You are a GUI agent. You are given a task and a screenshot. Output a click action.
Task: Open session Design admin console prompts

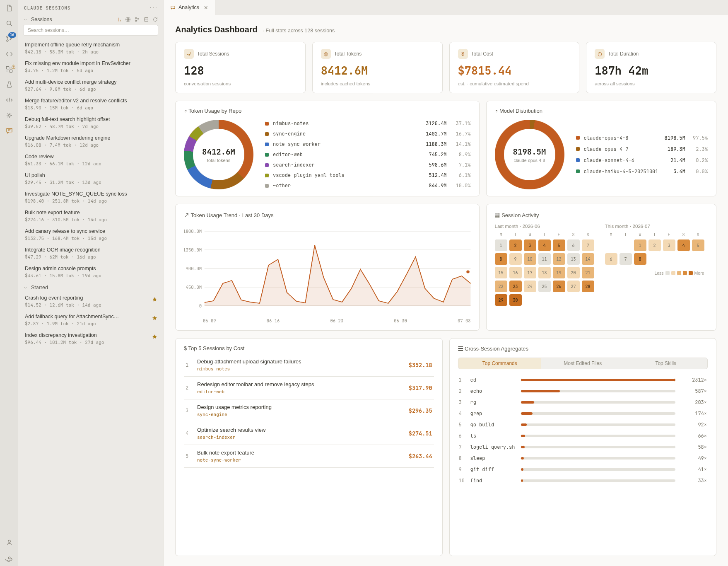coord(91,272)
